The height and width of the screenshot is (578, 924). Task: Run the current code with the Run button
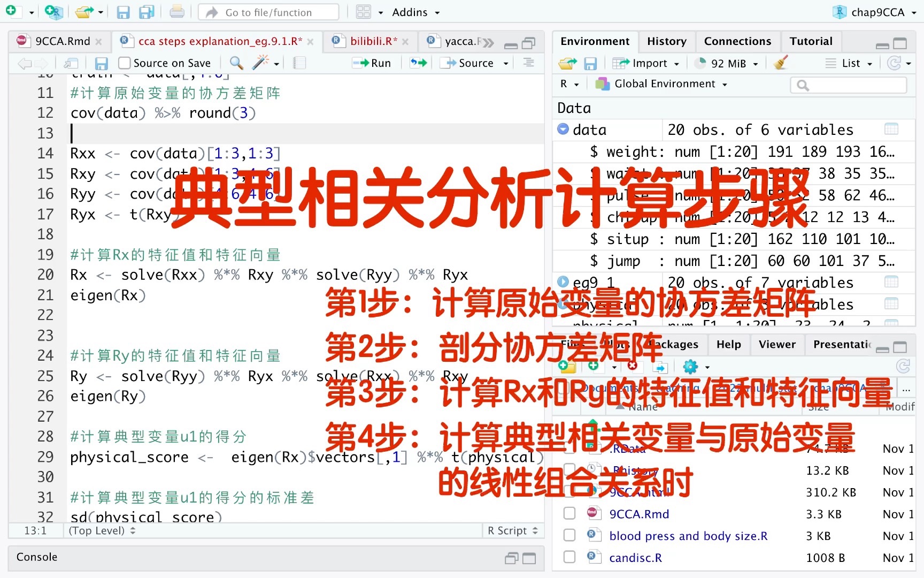[373, 63]
